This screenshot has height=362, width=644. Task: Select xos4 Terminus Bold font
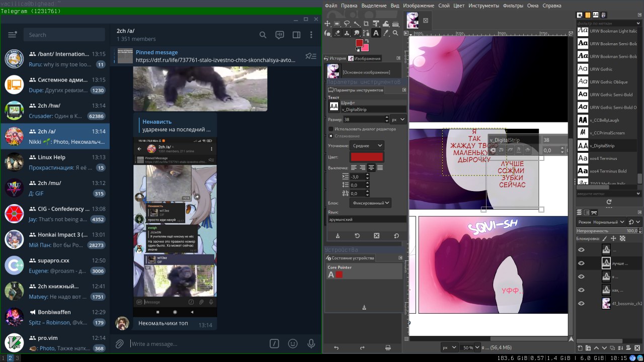tap(607, 171)
